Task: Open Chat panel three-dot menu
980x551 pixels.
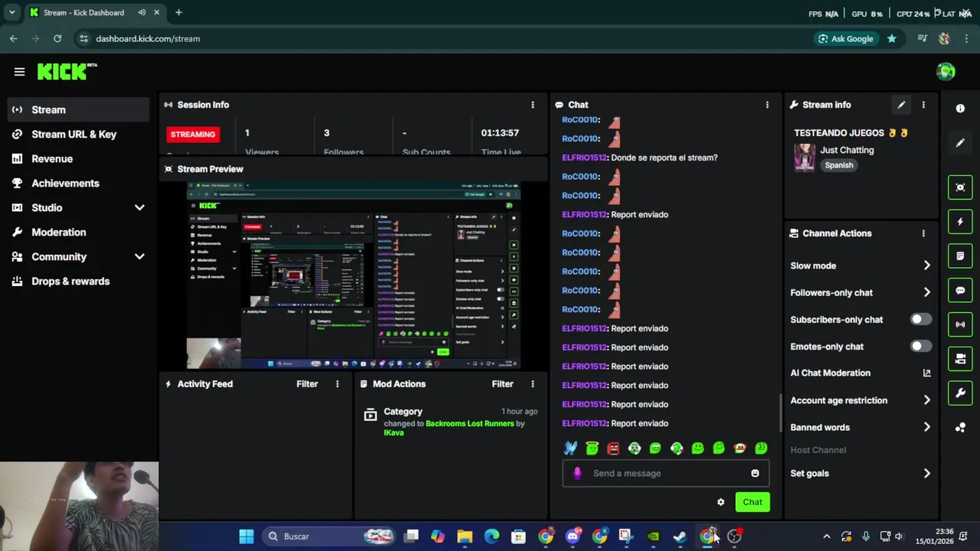Action: point(767,105)
